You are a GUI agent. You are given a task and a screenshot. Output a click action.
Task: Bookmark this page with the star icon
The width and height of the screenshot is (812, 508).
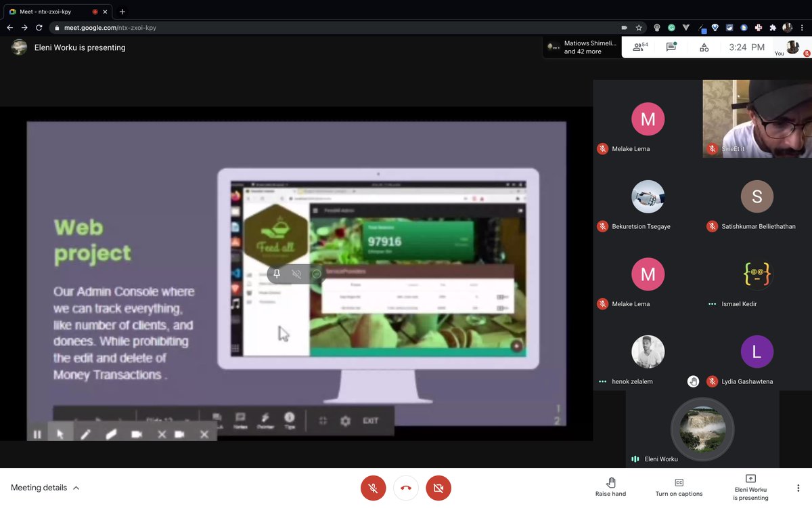pyautogui.click(x=639, y=28)
